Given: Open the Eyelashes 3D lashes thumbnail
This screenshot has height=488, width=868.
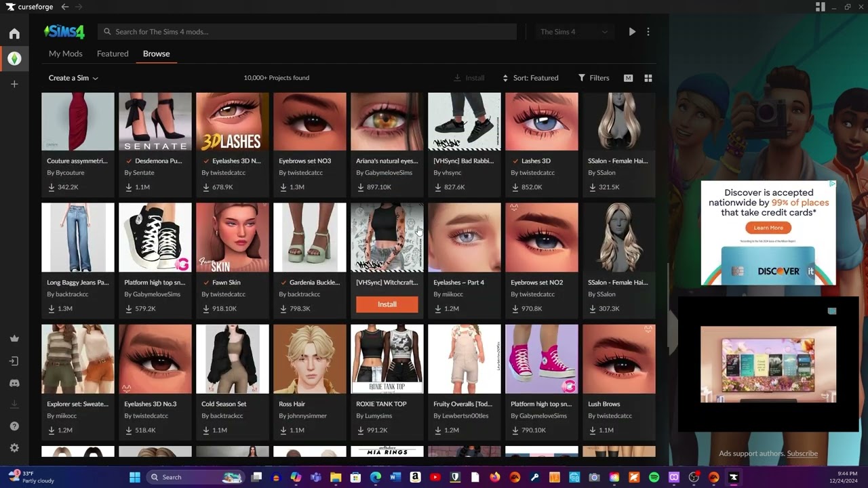Looking at the screenshot, I should [233, 122].
